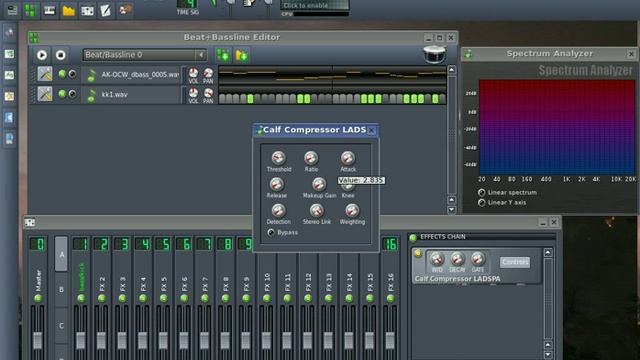This screenshot has height=360, width=640.
Task: Open Instrument Plugins in left sidebar
Action: [x=9, y=33]
